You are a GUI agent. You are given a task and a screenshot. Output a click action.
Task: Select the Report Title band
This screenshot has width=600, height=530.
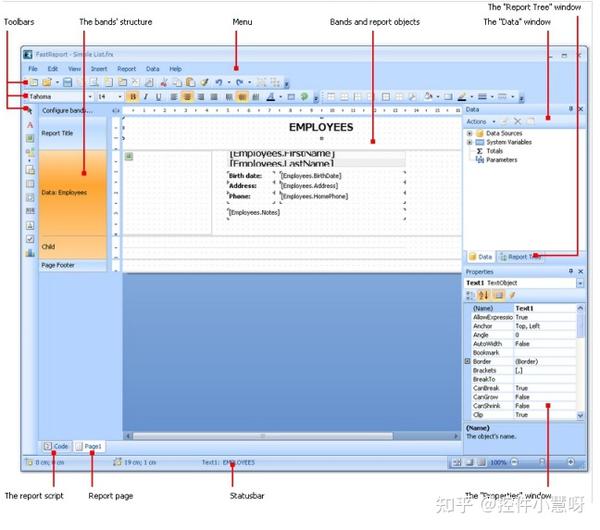[73, 133]
